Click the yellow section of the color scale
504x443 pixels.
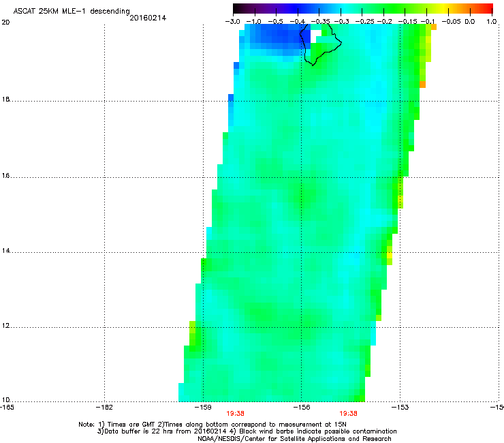coord(445,9)
